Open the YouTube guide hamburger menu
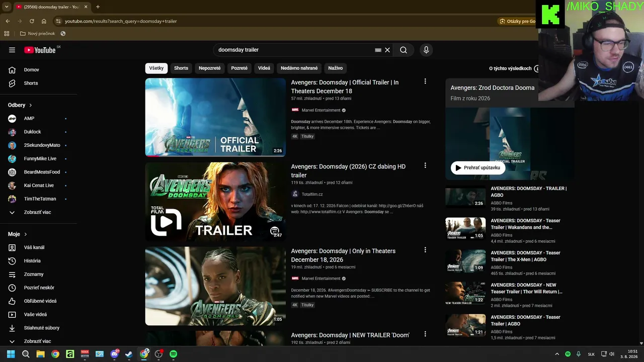Screen dimensions: 644x362 pos(12,50)
